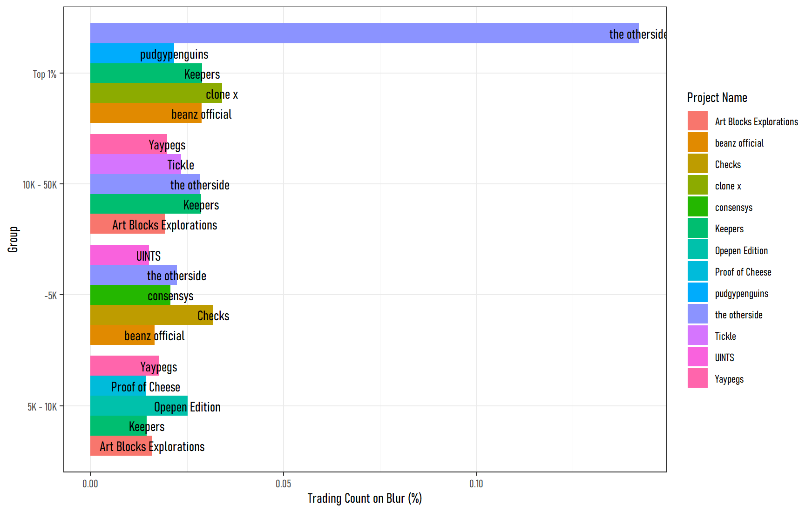
Task: Click the longest otherside bar in Top 1%
Action: point(363,34)
